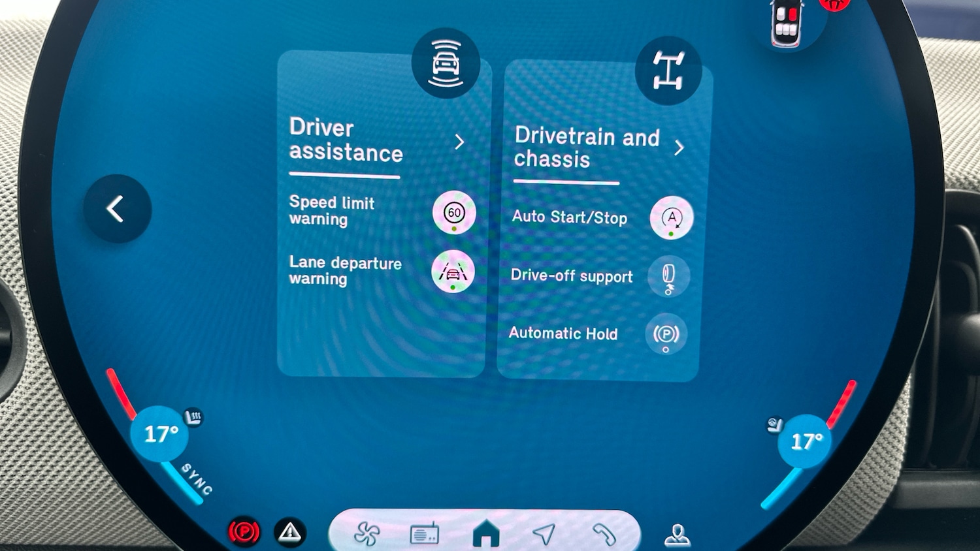Tap the hazard warning triangle icon
980x551 pixels.
pyautogui.click(x=290, y=533)
